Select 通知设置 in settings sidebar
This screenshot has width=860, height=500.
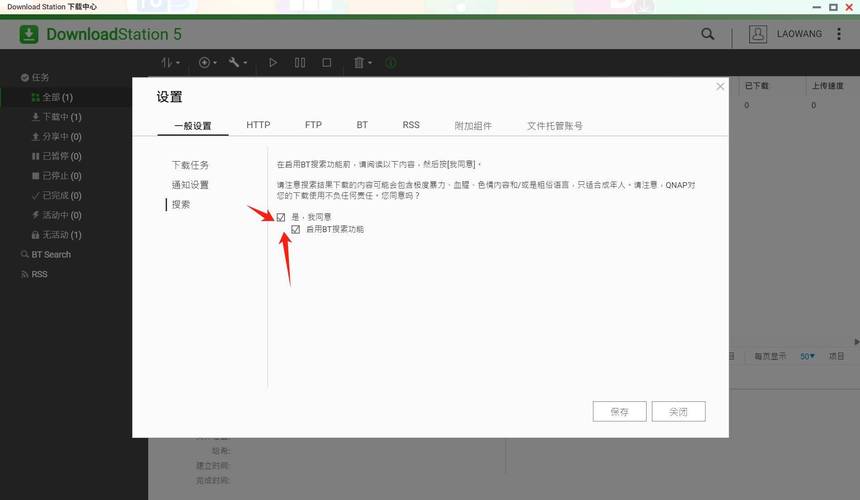tap(190, 185)
